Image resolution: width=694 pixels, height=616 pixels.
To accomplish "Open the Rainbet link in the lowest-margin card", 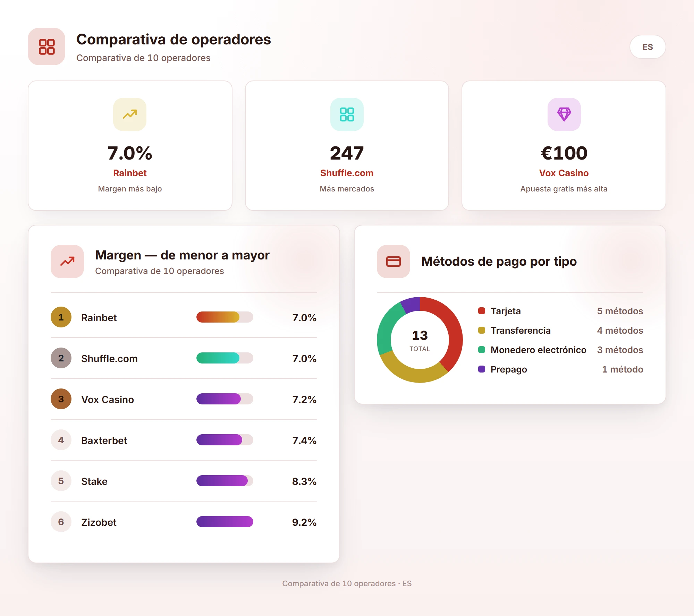I will click(x=130, y=173).
